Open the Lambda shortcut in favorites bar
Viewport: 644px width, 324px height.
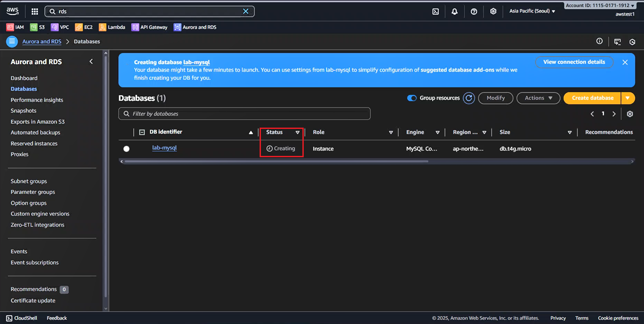[112, 27]
